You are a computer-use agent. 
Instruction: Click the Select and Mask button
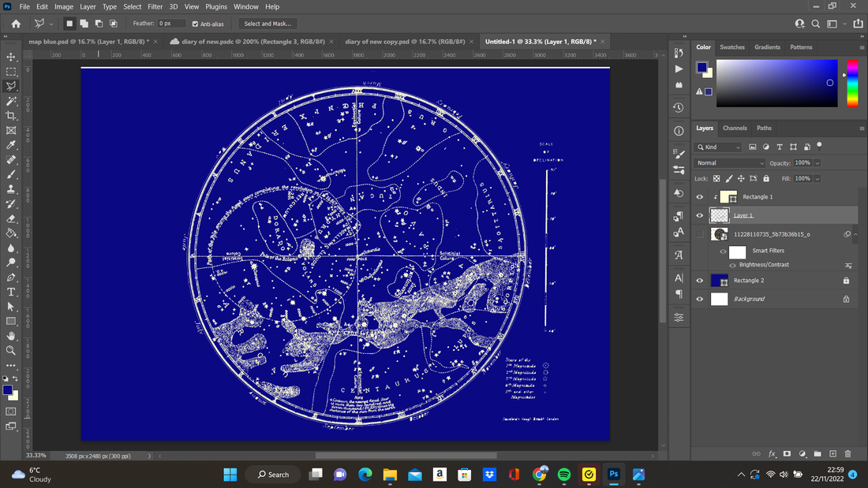268,24
